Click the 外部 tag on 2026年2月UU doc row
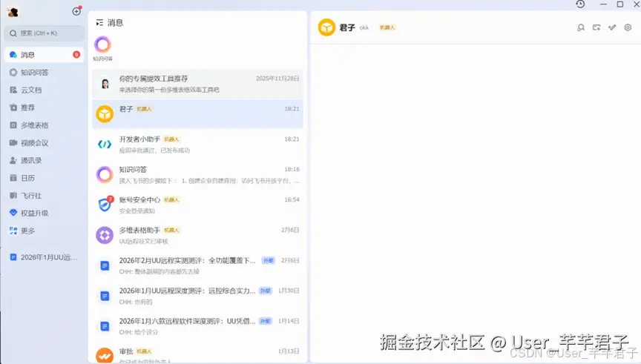This screenshot has width=641, height=364. 268,261
